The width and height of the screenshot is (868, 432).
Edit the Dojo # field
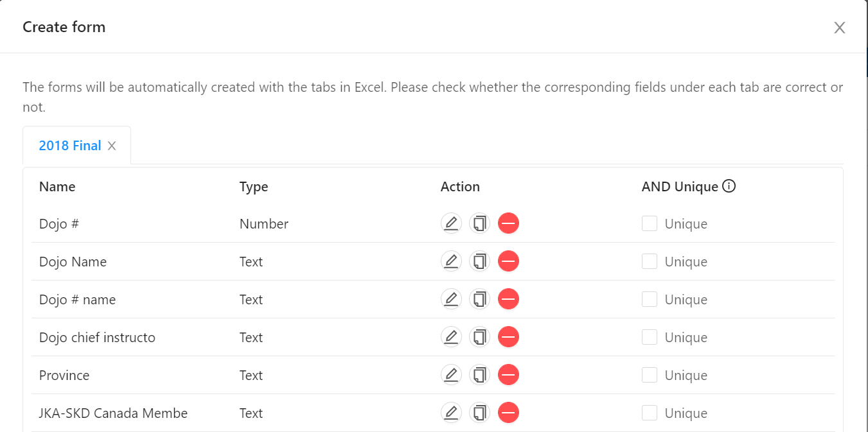[x=451, y=223]
